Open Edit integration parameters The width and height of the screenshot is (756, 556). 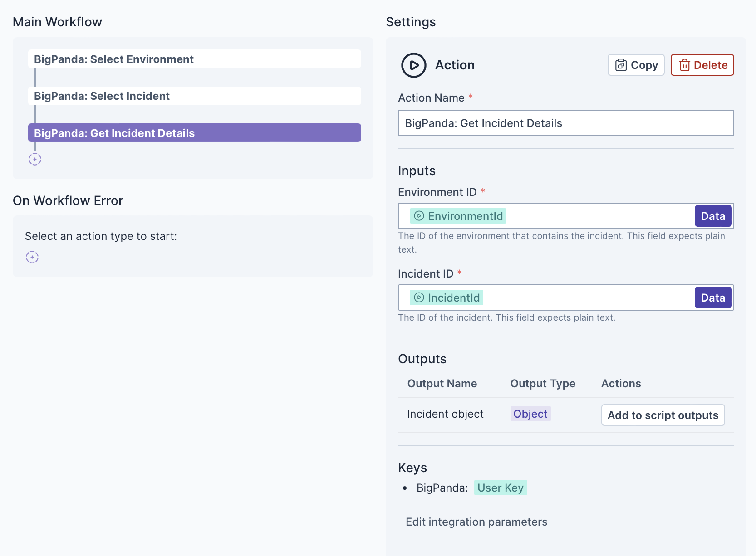point(476,522)
